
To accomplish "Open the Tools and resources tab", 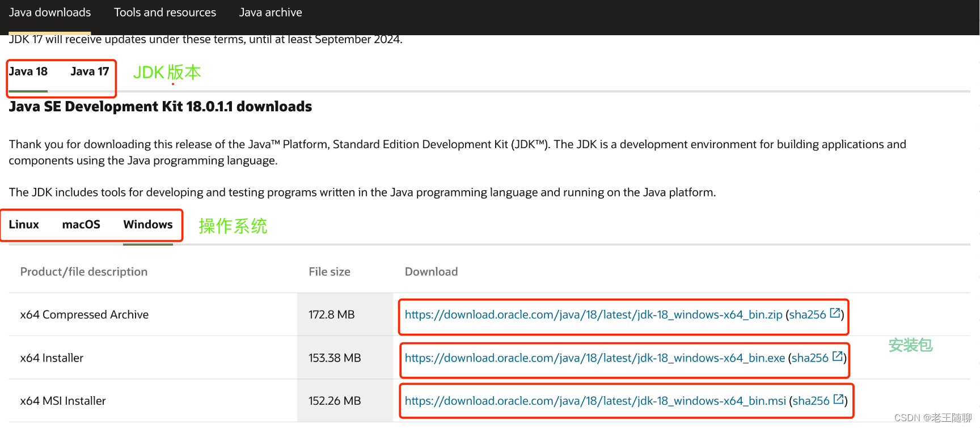I will coord(165,12).
